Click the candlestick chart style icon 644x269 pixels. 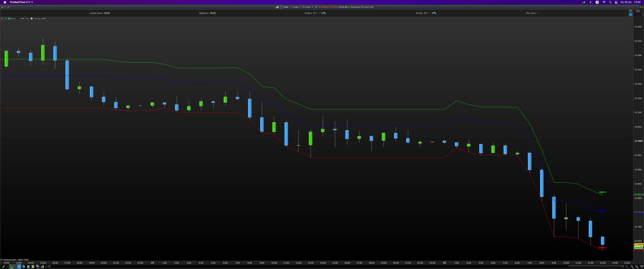click(x=277, y=7)
